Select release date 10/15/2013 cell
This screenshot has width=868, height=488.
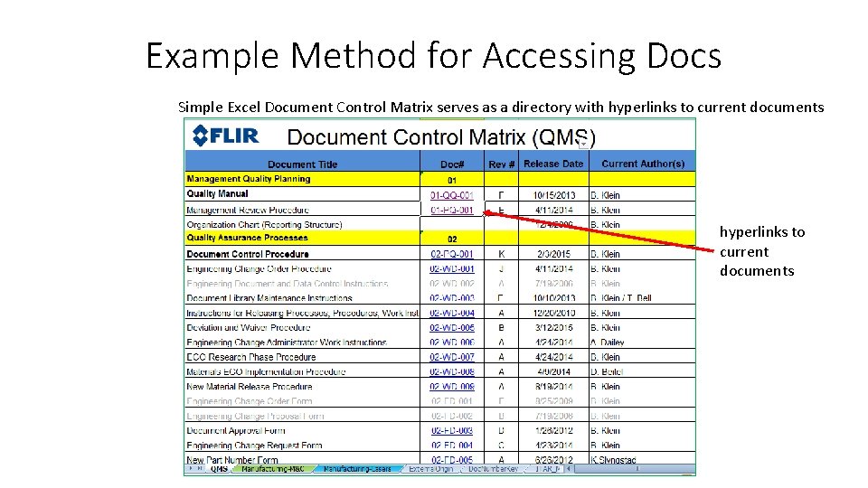coord(553,195)
